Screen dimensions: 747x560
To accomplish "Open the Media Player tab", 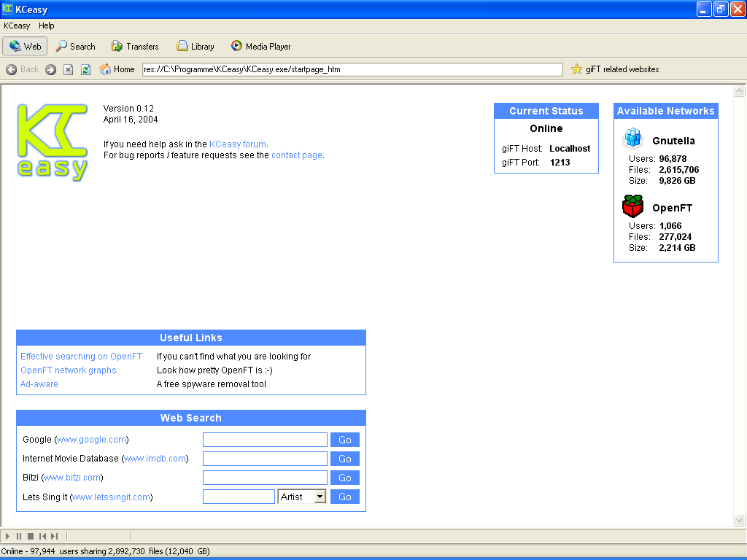I will point(260,46).
